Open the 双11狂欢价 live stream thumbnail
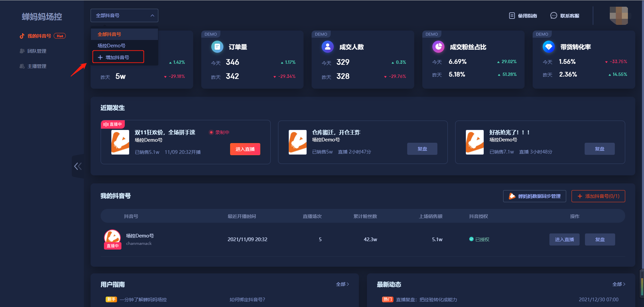This screenshot has width=644, height=307. (120, 142)
